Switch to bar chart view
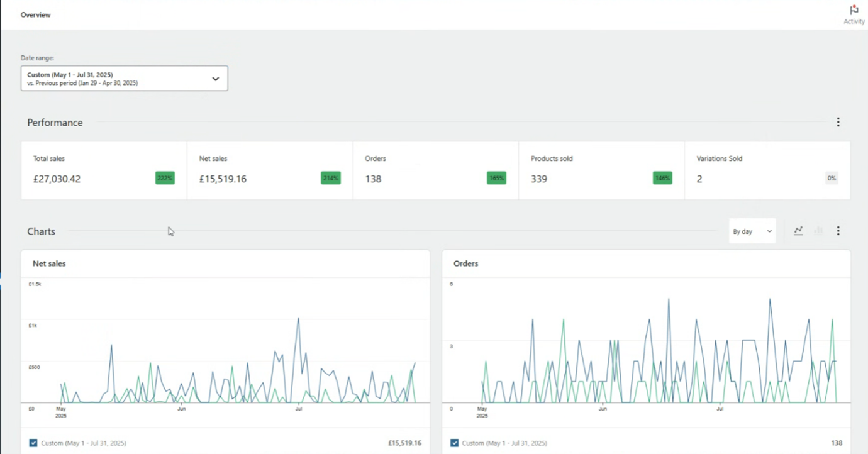The height and width of the screenshot is (454, 868). click(x=818, y=231)
